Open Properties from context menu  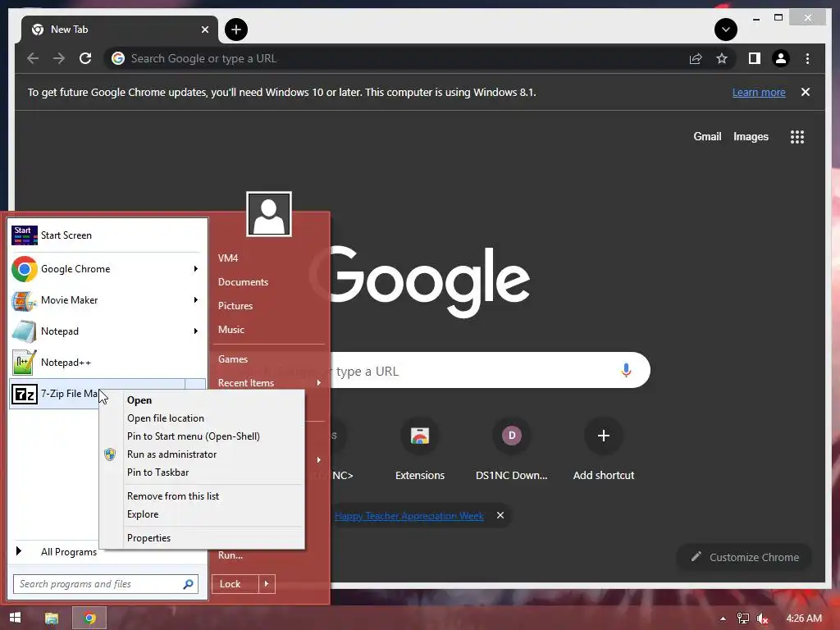tap(202, 538)
